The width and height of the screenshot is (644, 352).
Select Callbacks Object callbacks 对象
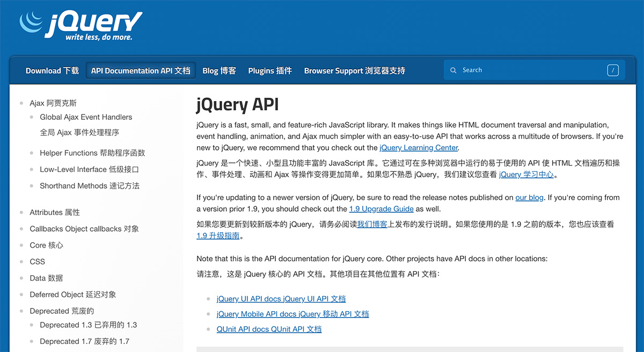click(84, 229)
